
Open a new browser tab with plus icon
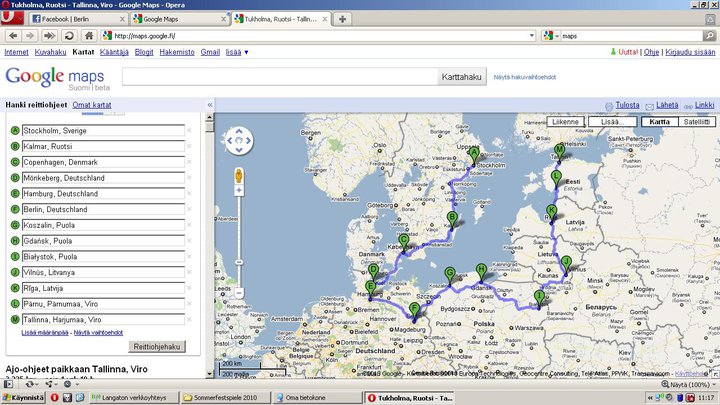pyautogui.click(x=343, y=19)
